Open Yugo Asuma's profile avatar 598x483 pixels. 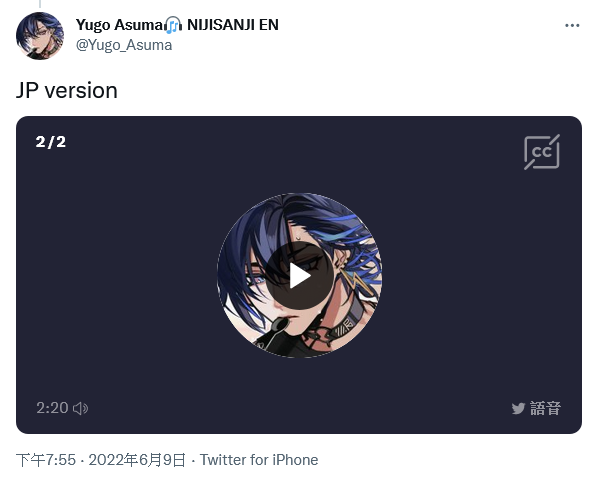coord(40,36)
